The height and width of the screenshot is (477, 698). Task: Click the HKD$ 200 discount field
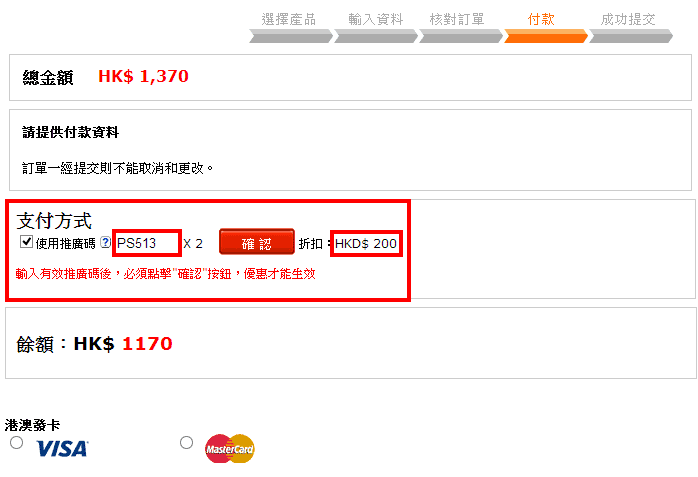tap(366, 243)
